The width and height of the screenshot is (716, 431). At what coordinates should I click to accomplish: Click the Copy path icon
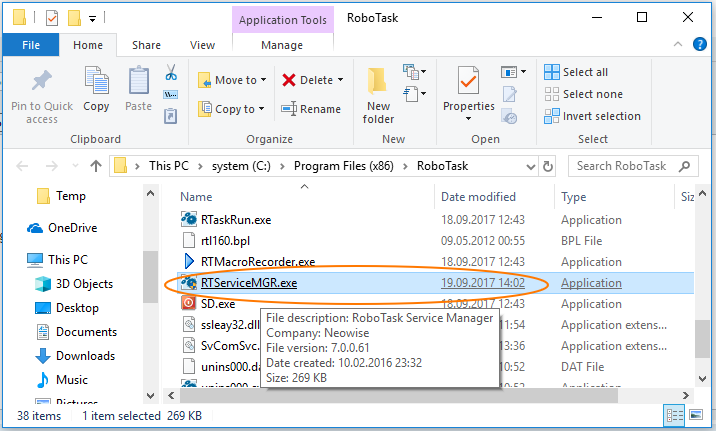click(171, 95)
